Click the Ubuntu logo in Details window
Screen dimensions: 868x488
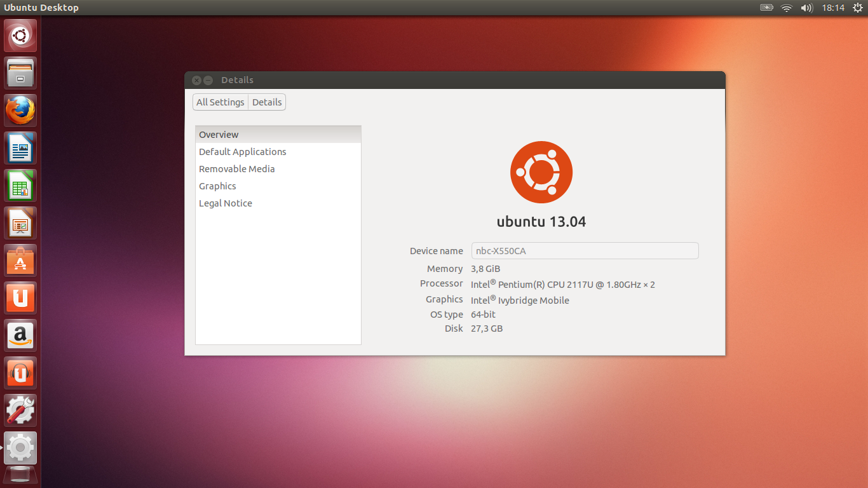(541, 172)
